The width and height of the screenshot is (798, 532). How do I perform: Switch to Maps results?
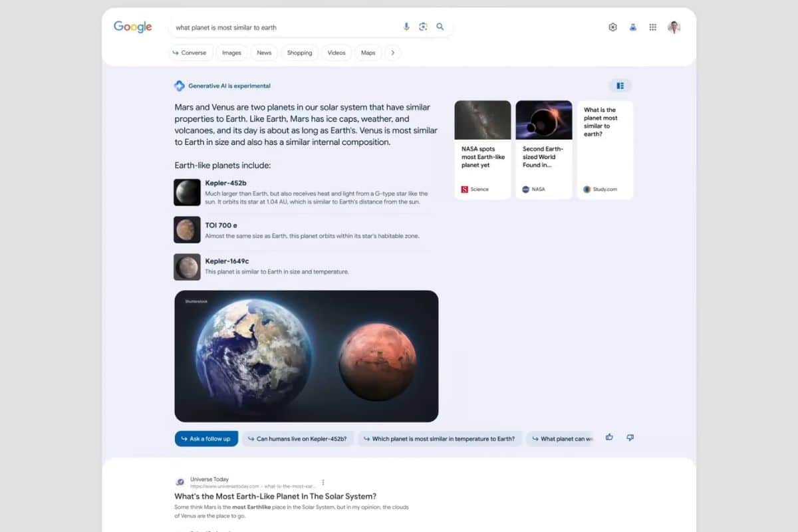coord(368,53)
